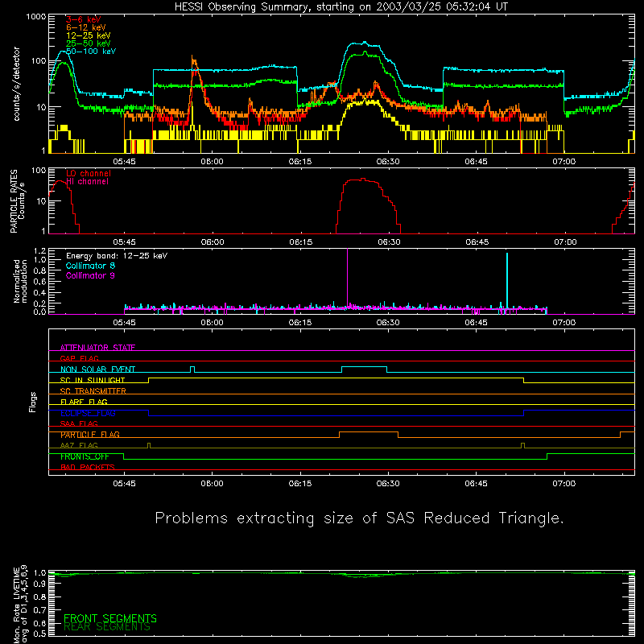Select the ATTENUATOR STATE flag label
This screenshot has height=644, width=644.
[97, 348]
